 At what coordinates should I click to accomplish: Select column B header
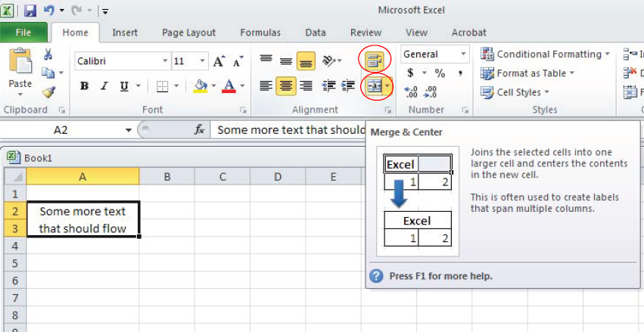click(x=166, y=176)
